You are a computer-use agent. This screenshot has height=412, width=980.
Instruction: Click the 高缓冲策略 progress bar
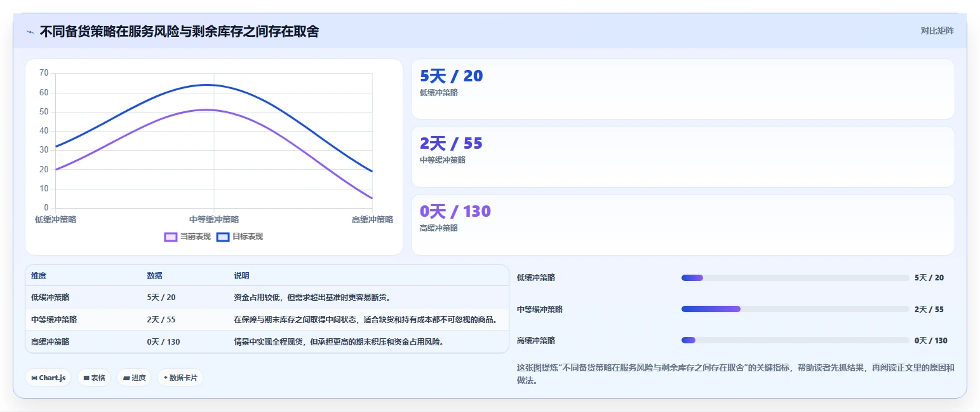click(x=795, y=340)
